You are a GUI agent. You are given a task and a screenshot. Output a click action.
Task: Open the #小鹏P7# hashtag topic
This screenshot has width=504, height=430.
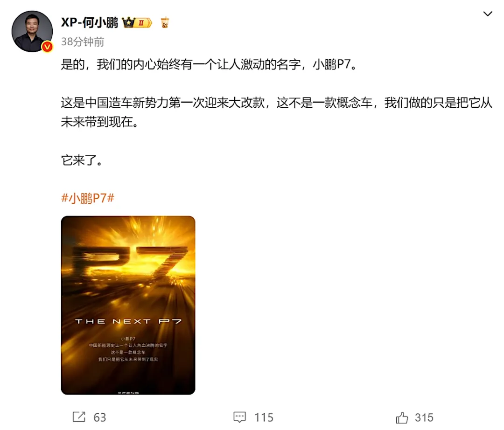click(x=88, y=198)
